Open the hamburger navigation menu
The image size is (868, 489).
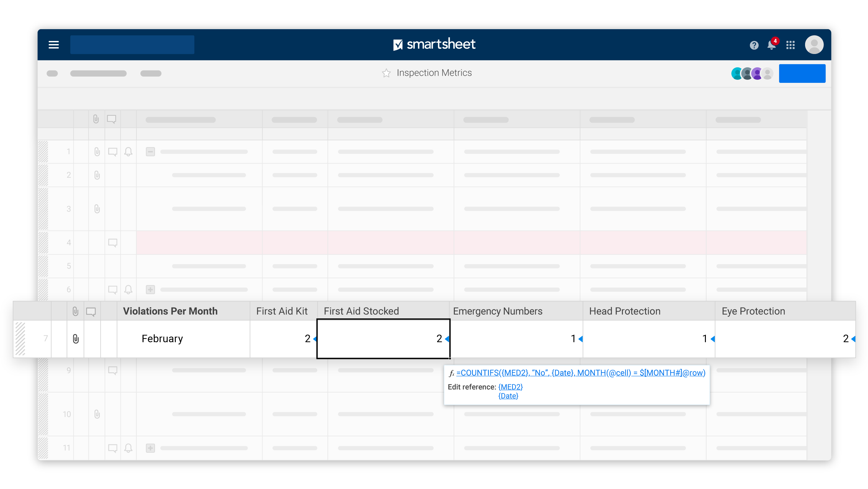(54, 44)
